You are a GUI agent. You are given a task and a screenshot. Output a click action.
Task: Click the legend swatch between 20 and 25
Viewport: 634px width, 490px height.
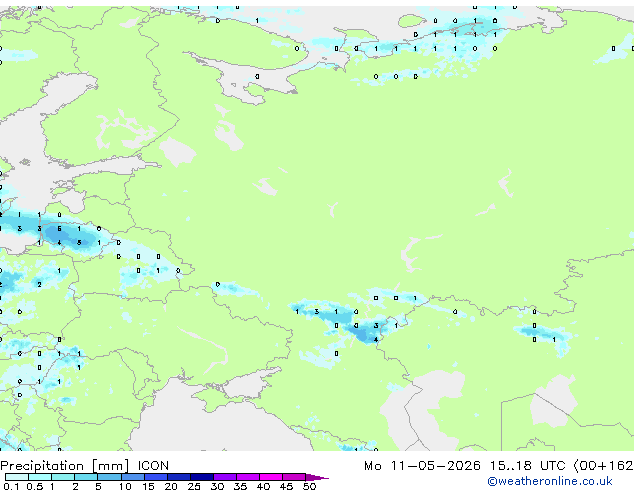coord(178,477)
